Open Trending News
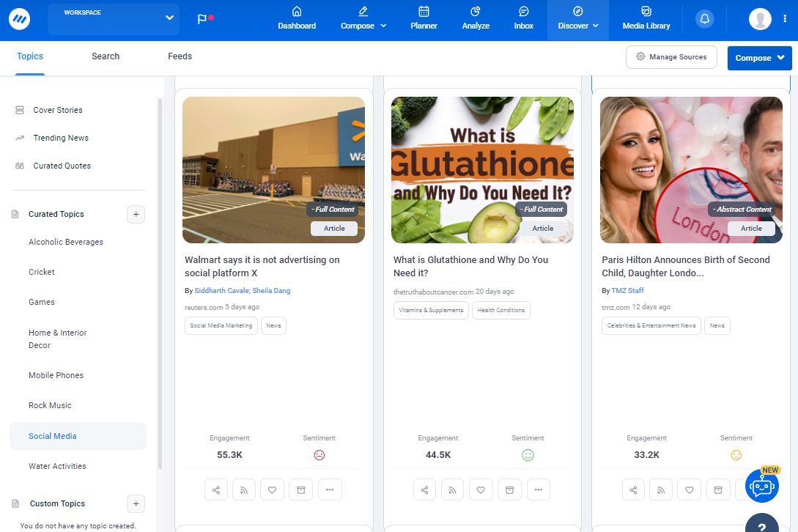 coord(61,138)
